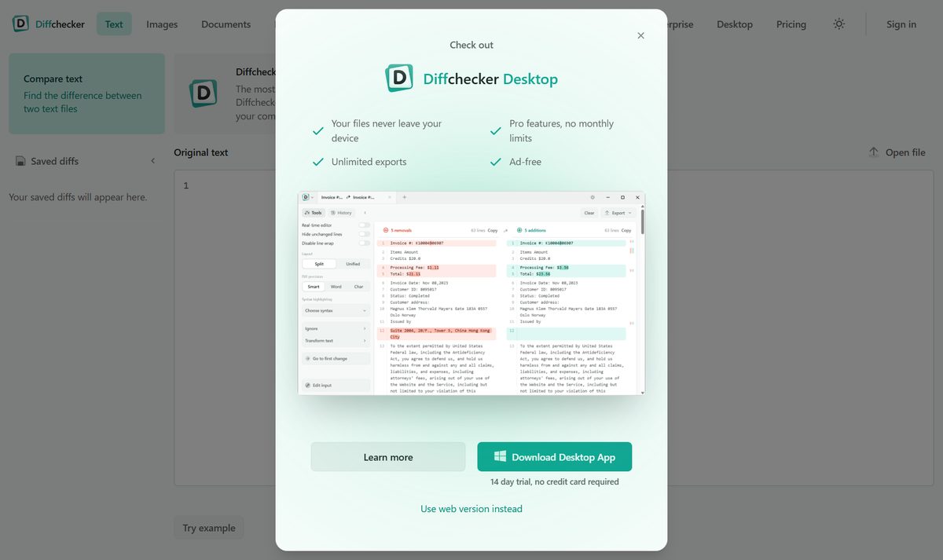Click 'Your files never leave your device' text

pos(387,130)
